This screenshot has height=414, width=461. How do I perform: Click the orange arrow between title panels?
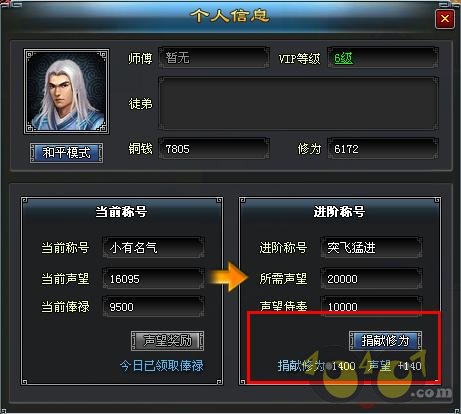tap(228, 277)
